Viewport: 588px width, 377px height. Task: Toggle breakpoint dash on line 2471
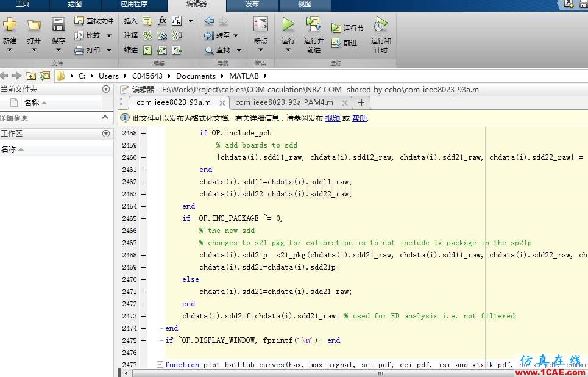[144, 292]
